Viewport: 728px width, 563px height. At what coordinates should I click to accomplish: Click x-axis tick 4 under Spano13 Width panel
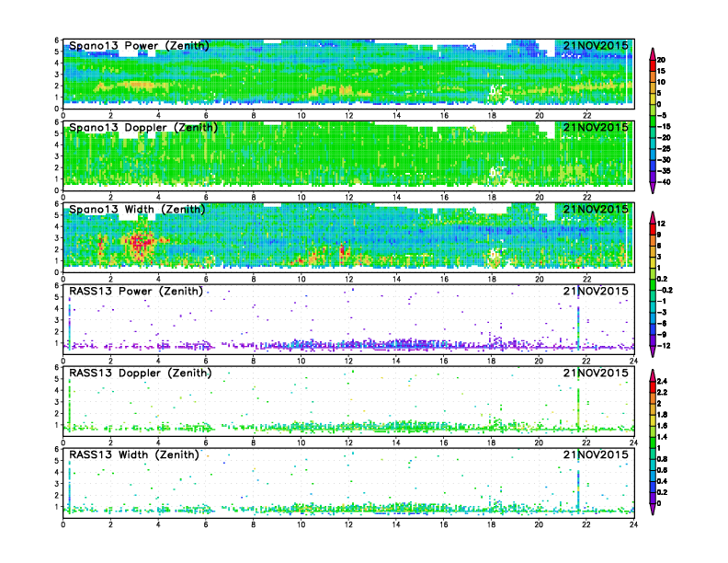tap(158, 279)
